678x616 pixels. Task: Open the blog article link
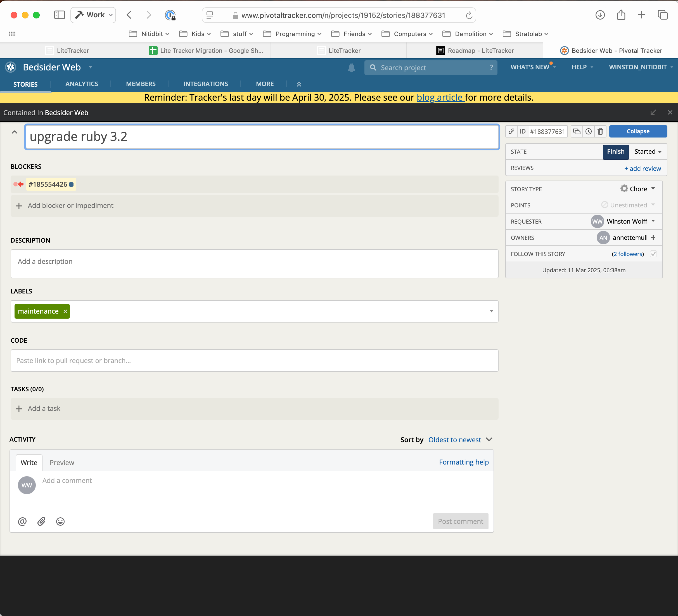(440, 98)
